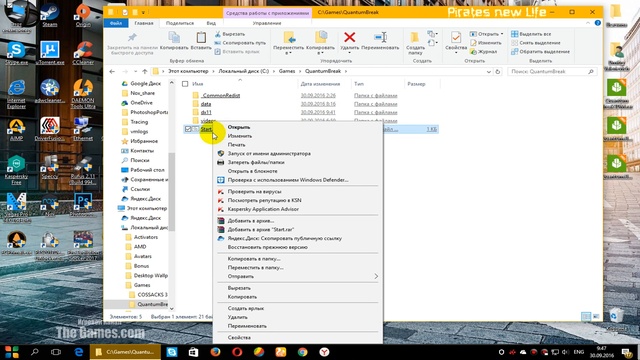Open Windows Store in the taskbar
This screenshot has height=360, width=640.
pyautogui.click(x=193, y=352)
